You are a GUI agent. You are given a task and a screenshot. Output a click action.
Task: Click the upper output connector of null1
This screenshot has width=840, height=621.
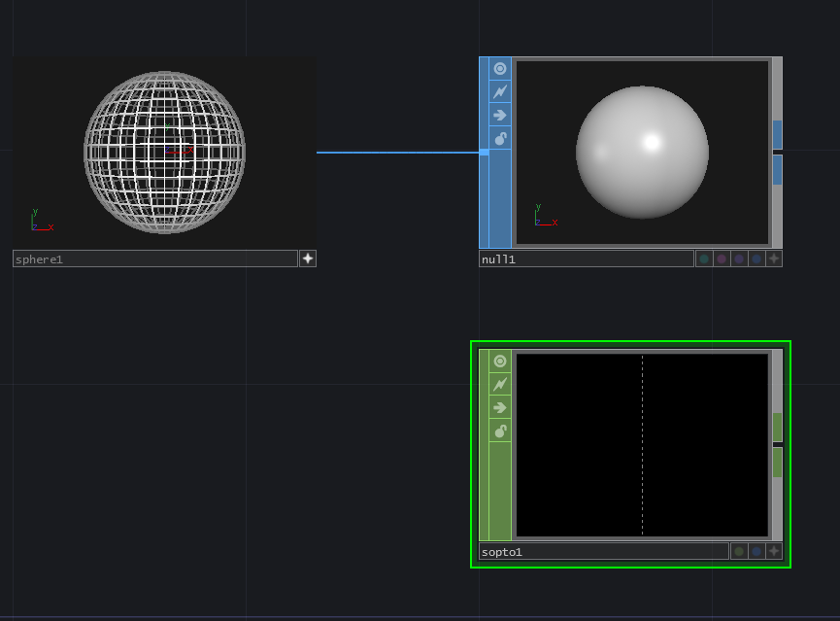coord(777,134)
